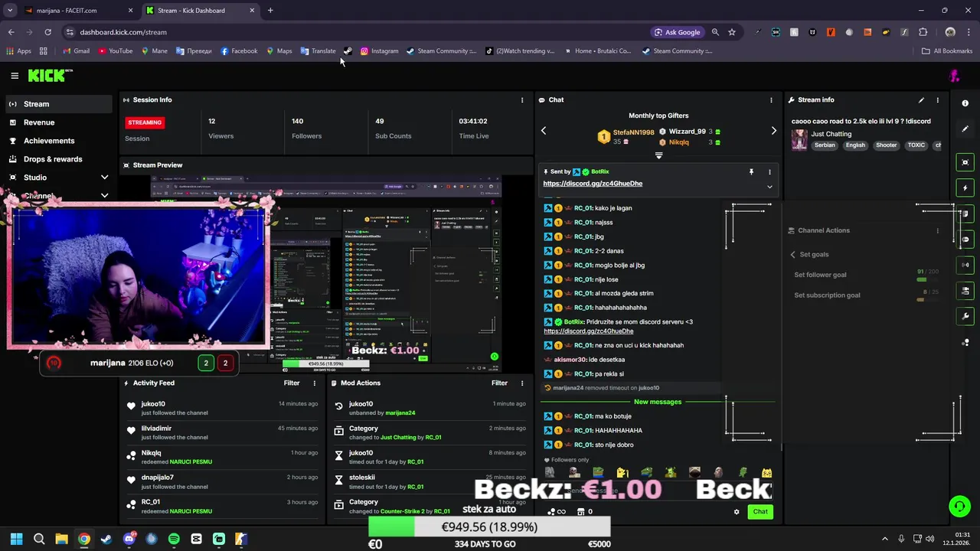980x551 pixels.
Task: Edit stream info using the pencil icon
Action: [x=921, y=100]
